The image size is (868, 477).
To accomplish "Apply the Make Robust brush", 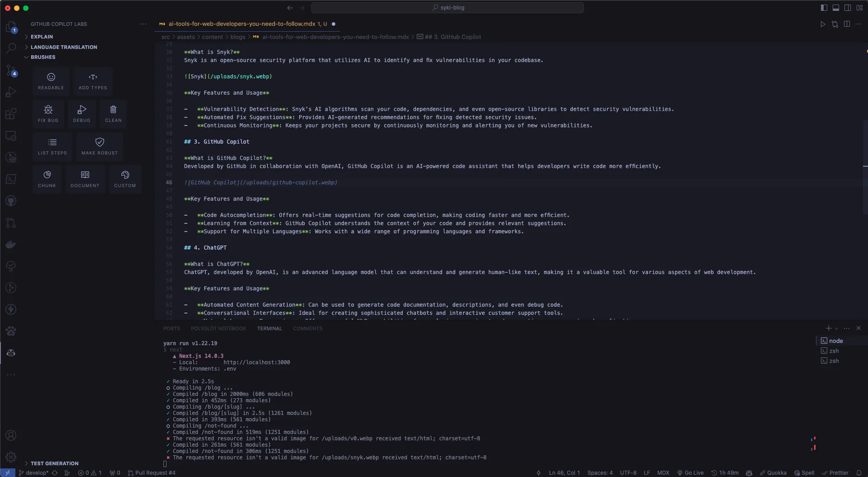I will click(100, 146).
